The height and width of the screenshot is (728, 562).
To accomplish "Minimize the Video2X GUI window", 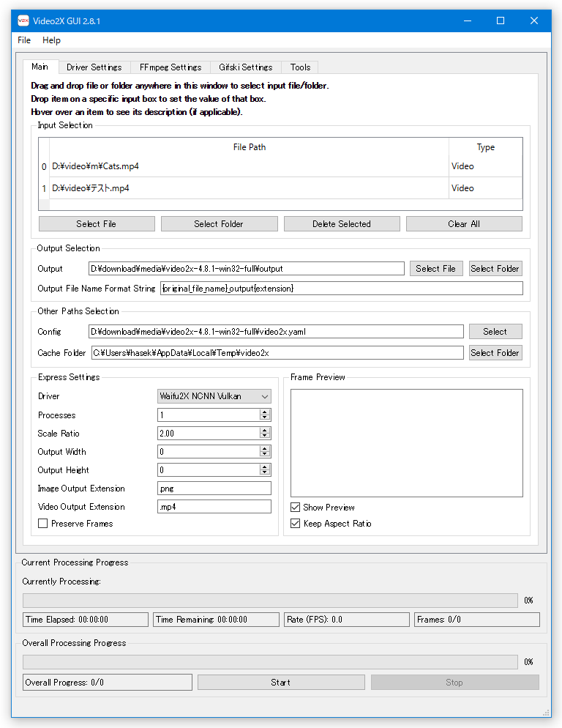I will pos(468,21).
